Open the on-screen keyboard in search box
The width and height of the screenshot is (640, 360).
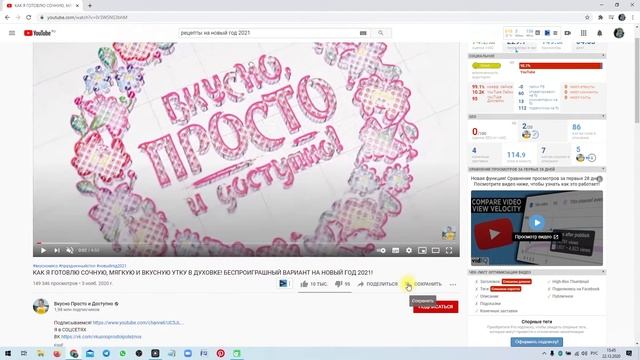(x=363, y=33)
